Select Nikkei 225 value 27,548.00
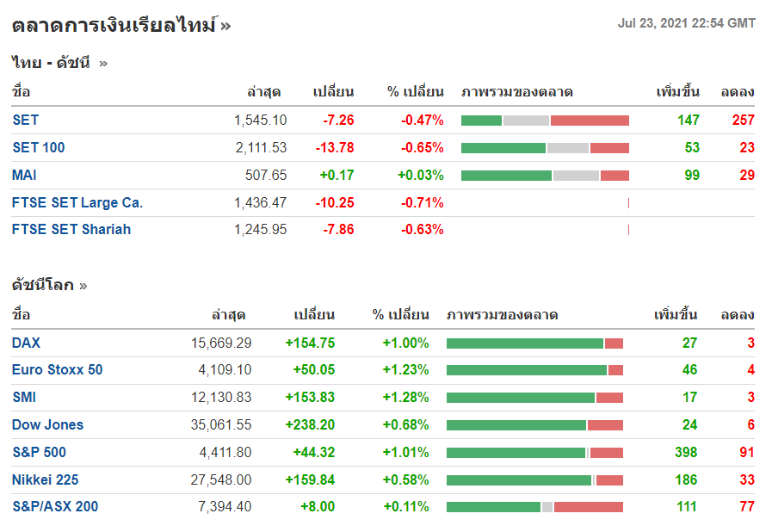This screenshot has height=532, width=772. [x=221, y=479]
